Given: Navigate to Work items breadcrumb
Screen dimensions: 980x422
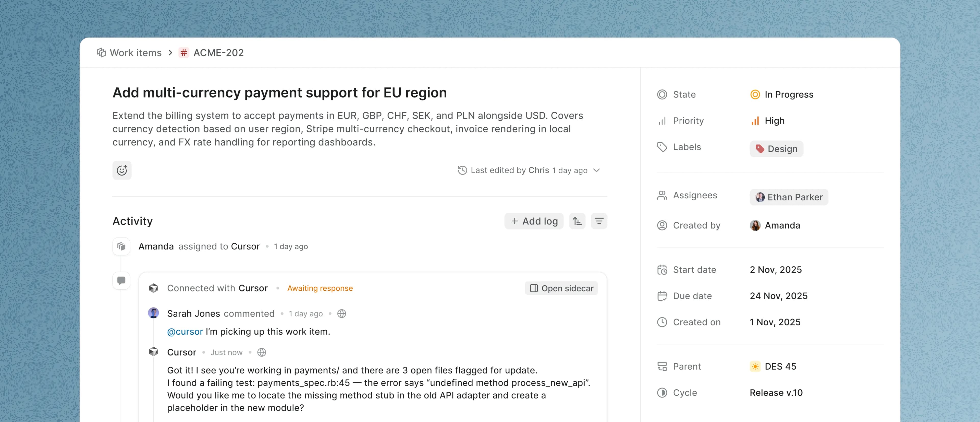Looking at the screenshot, I should [136, 53].
